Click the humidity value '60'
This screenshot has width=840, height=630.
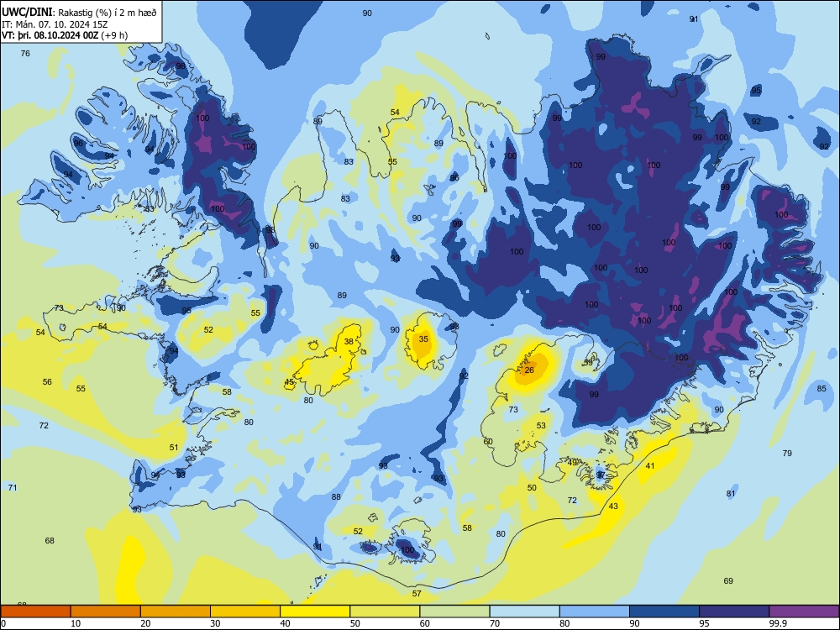point(488,442)
